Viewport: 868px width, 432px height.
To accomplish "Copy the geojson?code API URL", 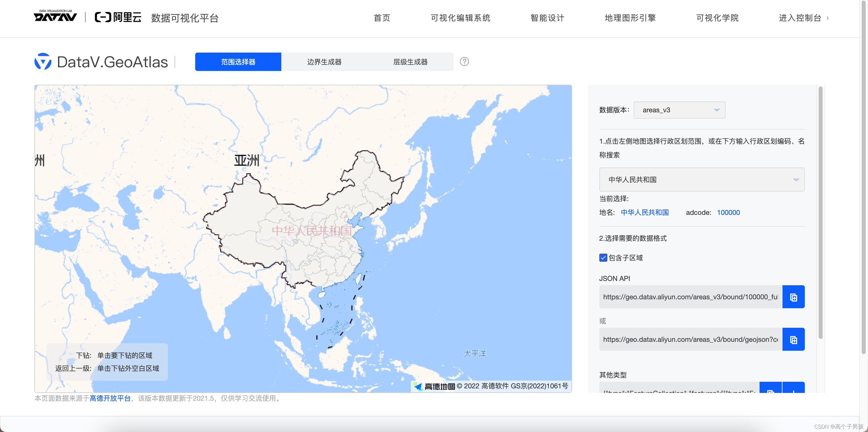I will point(793,340).
